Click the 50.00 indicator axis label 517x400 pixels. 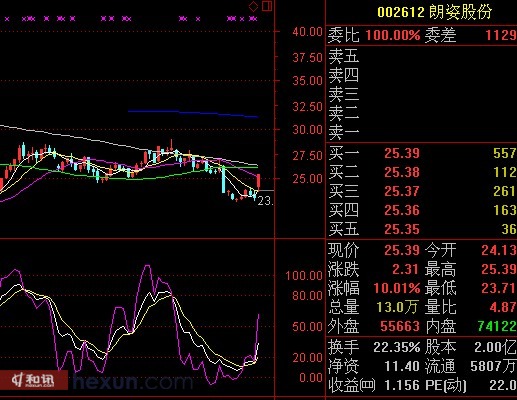[x=307, y=326]
